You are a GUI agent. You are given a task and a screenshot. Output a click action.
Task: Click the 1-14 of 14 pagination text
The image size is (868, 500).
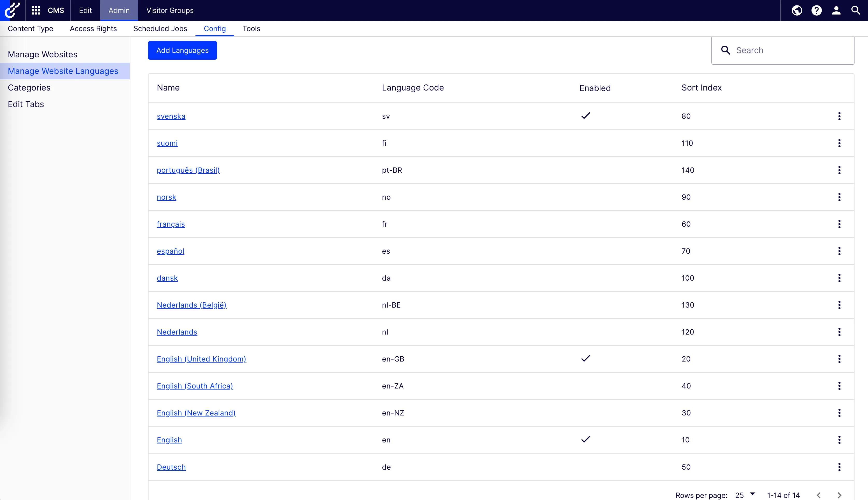coord(783,495)
